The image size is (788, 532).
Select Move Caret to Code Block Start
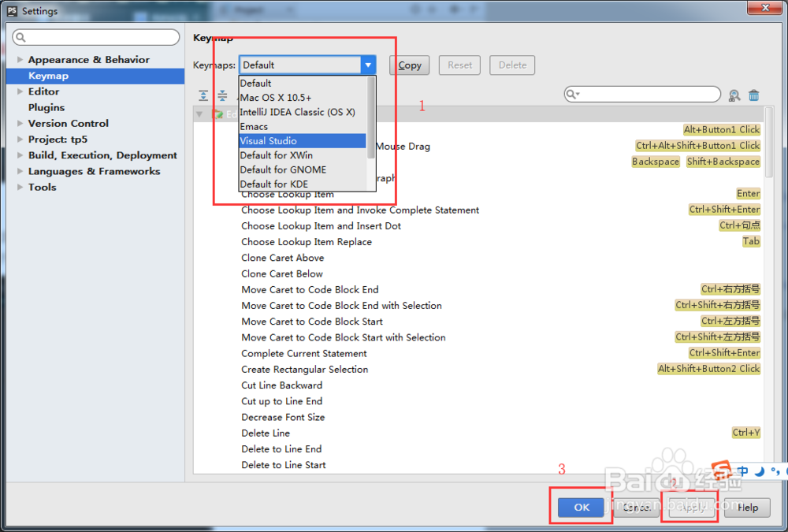[312, 322]
